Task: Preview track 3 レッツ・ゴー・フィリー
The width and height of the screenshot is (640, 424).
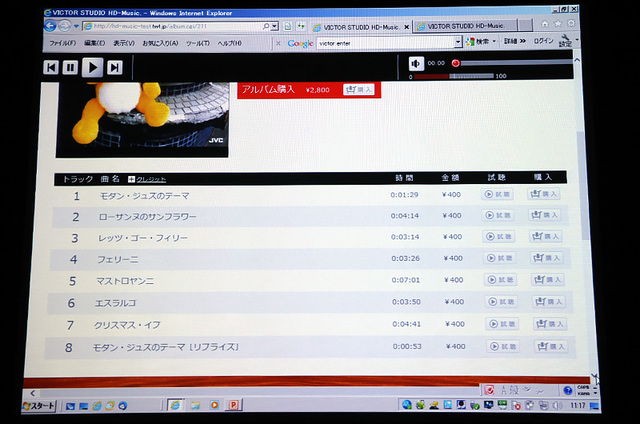Action: [498, 236]
